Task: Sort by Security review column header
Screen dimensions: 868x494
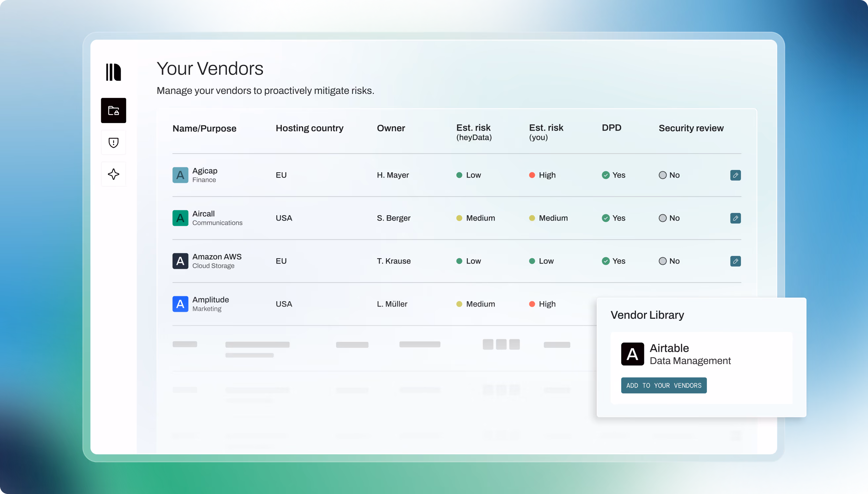Action: click(x=691, y=128)
